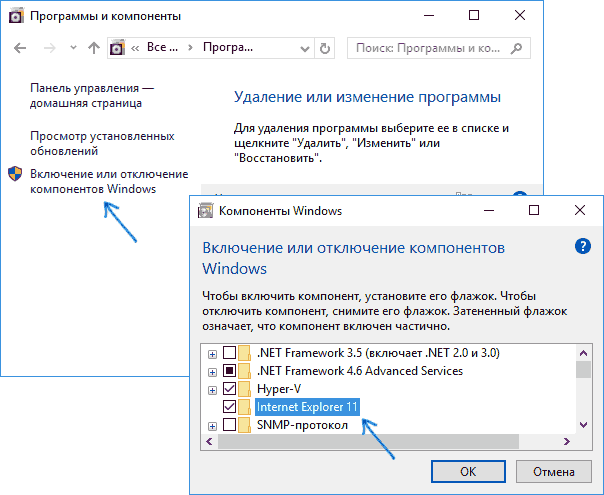Go up one level with Up arrow
The width and height of the screenshot is (604, 495).
[94, 48]
